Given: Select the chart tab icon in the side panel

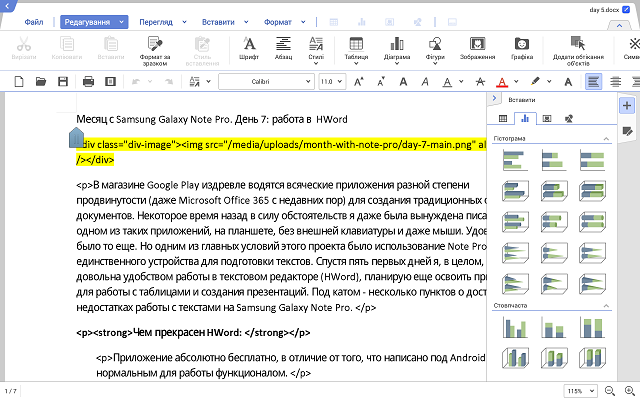Looking at the screenshot, I should 525,118.
